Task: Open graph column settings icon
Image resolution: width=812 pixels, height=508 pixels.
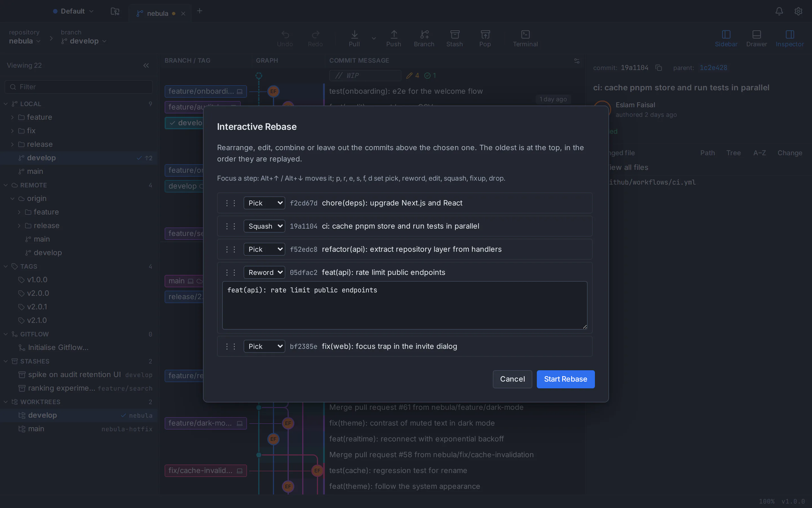Action: pyautogui.click(x=577, y=61)
